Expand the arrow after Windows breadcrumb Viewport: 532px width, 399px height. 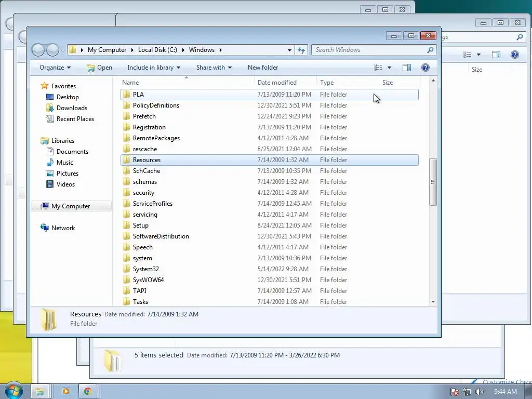[x=220, y=50]
